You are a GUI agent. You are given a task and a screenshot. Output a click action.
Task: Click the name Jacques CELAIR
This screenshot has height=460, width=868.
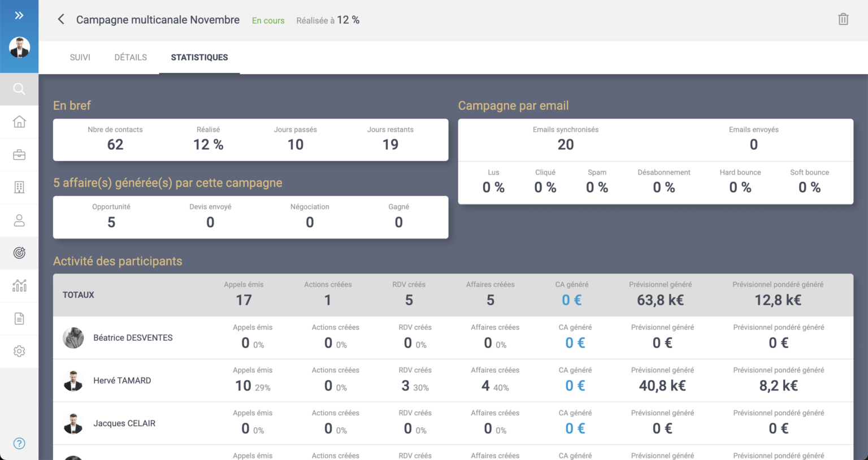[x=124, y=423]
